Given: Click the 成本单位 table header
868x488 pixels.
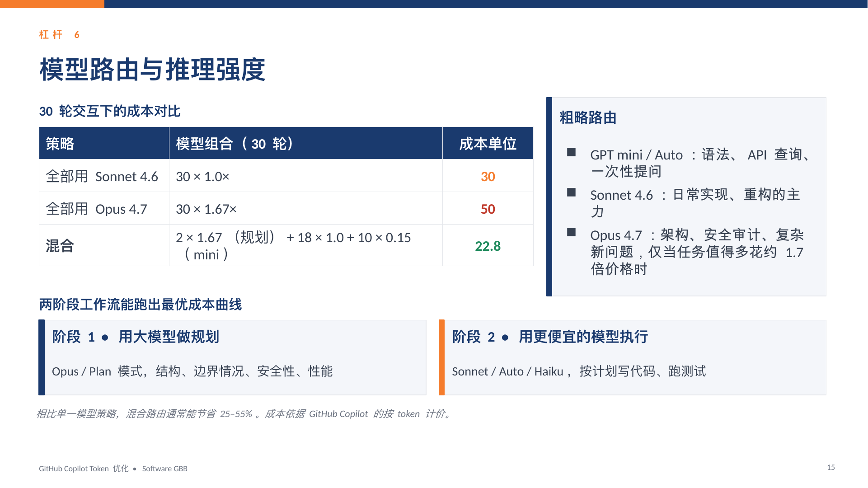Looking at the screenshot, I should tap(488, 143).
